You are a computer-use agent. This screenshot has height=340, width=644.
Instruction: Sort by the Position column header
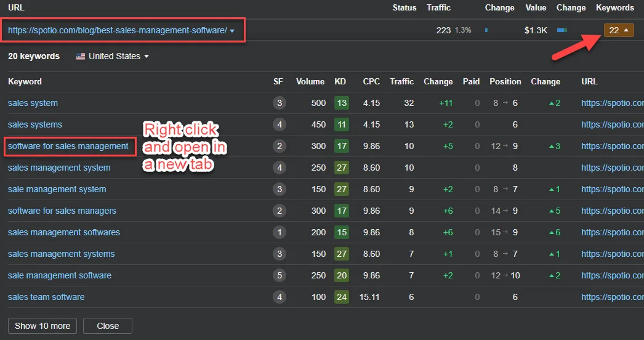coord(505,81)
